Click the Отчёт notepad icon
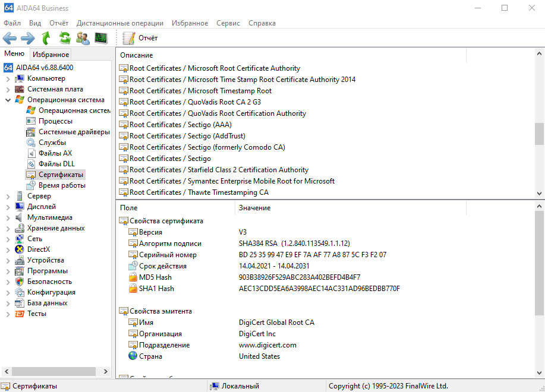Viewport: 545px width, 392px height. (x=128, y=38)
